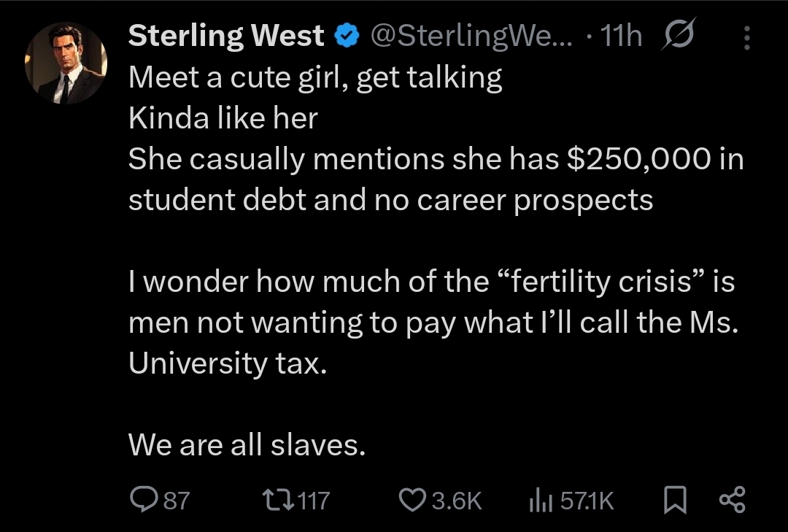The image size is (788, 532).
Task: Open the @SterlingWe... handle link
Action: 471,36
